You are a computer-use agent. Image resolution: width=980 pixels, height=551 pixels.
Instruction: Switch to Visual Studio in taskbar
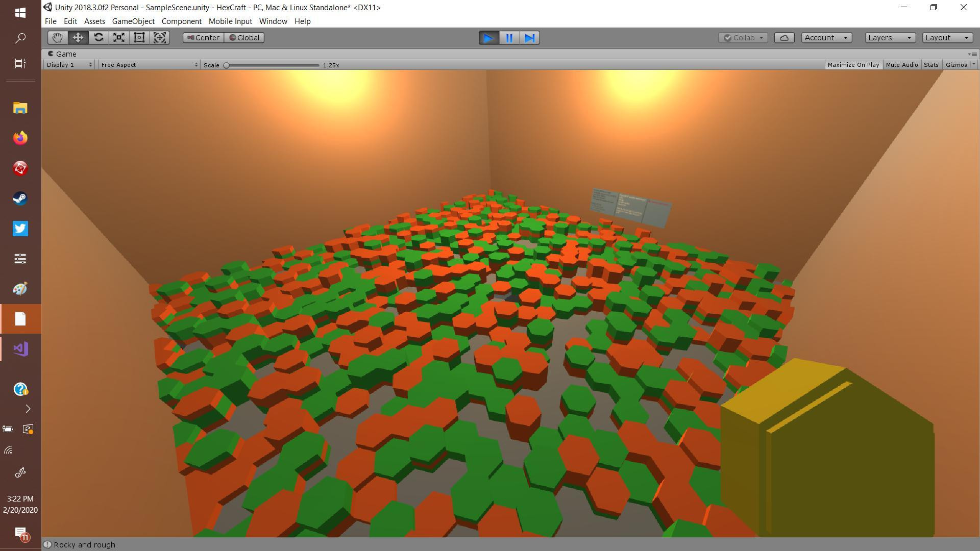(20, 349)
